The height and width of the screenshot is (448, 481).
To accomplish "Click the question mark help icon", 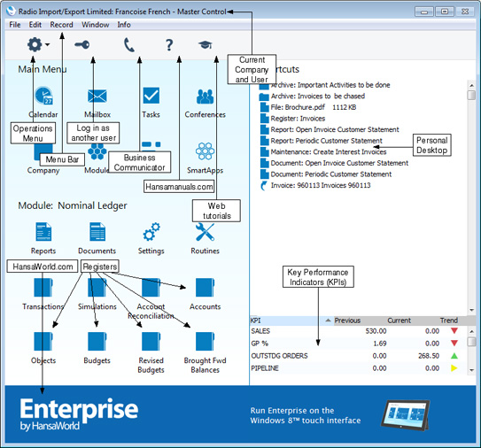I will tap(169, 45).
